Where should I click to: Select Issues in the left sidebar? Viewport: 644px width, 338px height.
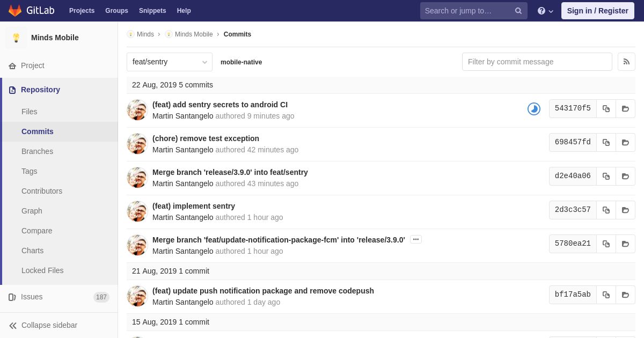point(32,297)
